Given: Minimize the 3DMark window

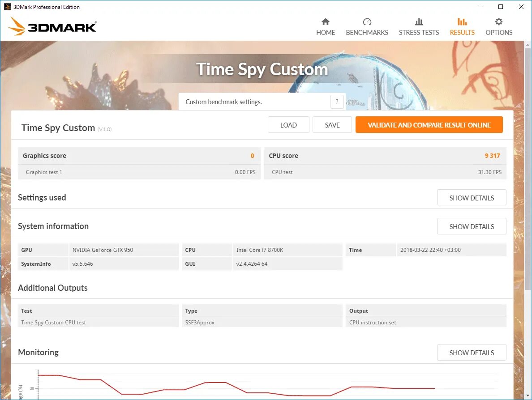Looking at the screenshot, I should click(x=481, y=7).
